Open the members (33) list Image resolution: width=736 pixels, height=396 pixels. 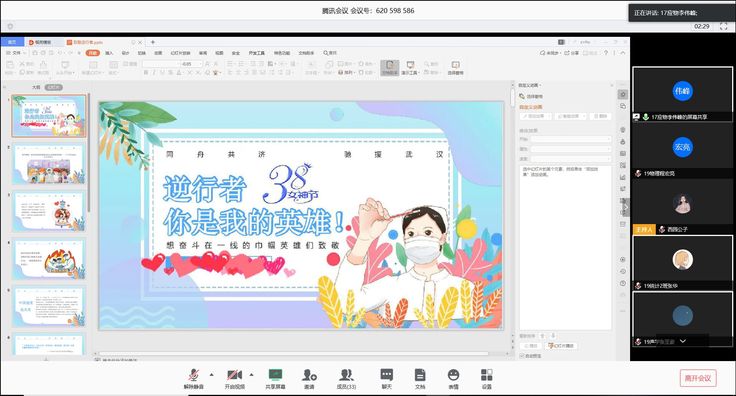(x=346, y=378)
